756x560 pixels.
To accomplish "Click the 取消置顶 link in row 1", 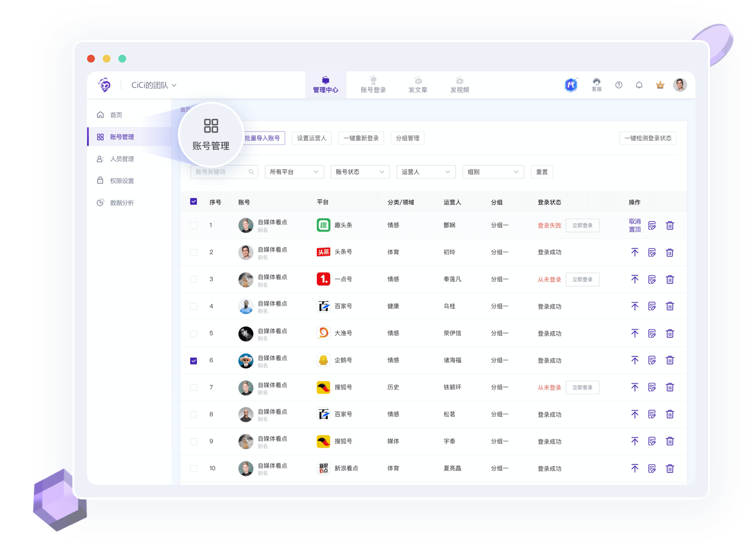I will 635,225.
